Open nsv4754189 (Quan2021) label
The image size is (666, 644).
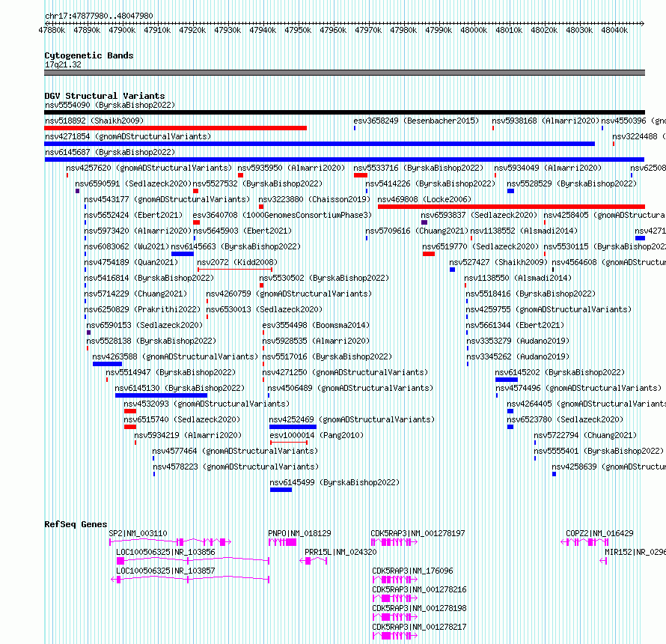pos(131,262)
